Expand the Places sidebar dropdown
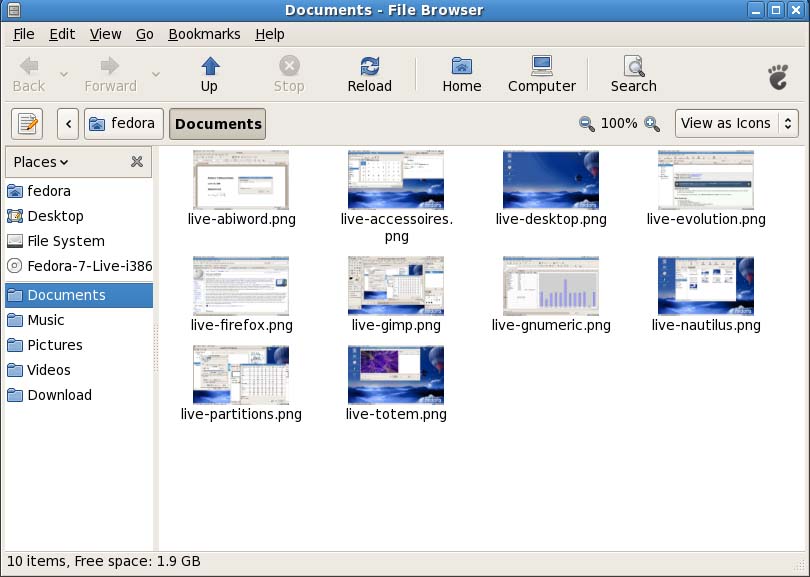Viewport: 810px width, 577px height. (x=42, y=162)
